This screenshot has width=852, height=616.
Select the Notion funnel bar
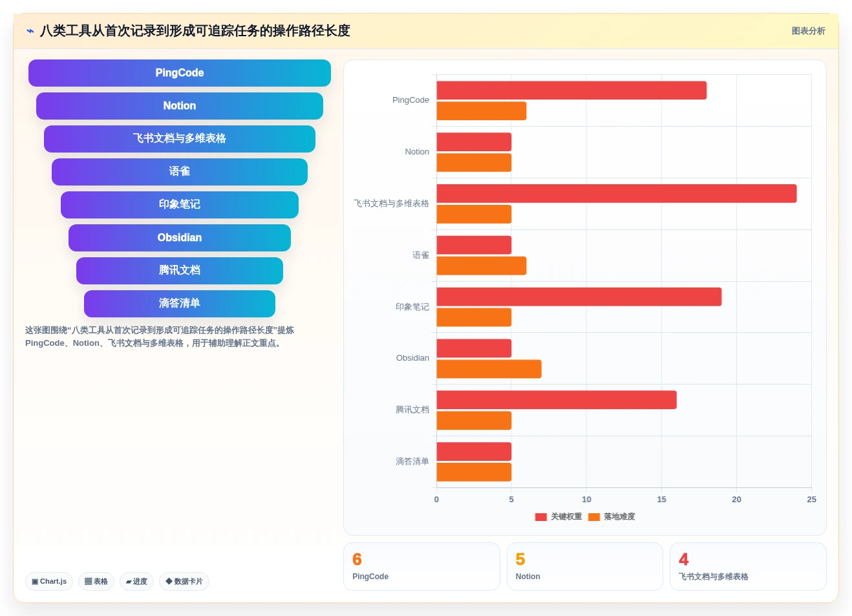point(180,106)
